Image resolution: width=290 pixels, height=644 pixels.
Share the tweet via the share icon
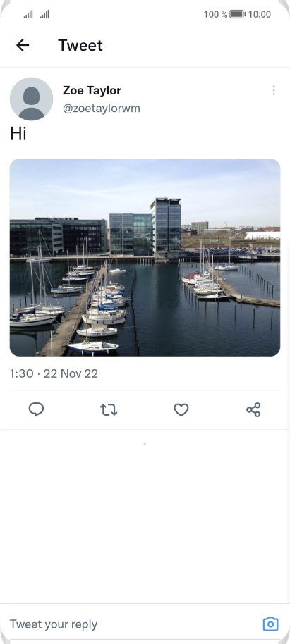pos(253,409)
